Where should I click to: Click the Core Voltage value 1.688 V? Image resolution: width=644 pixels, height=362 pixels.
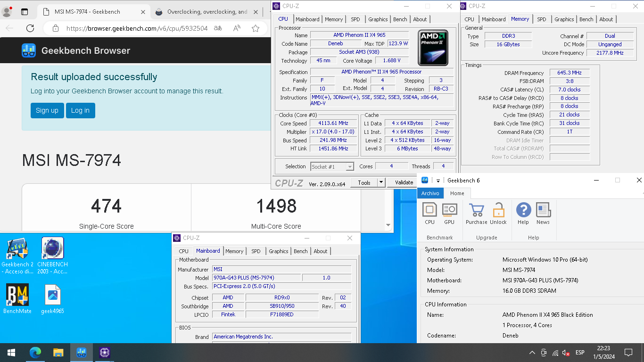[x=392, y=60]
